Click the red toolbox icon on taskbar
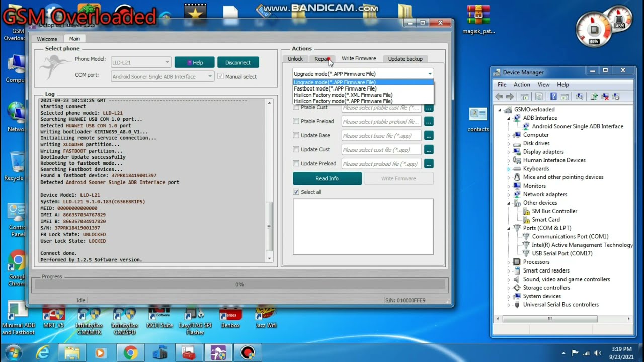644x362 pixels. click(189, 353)
